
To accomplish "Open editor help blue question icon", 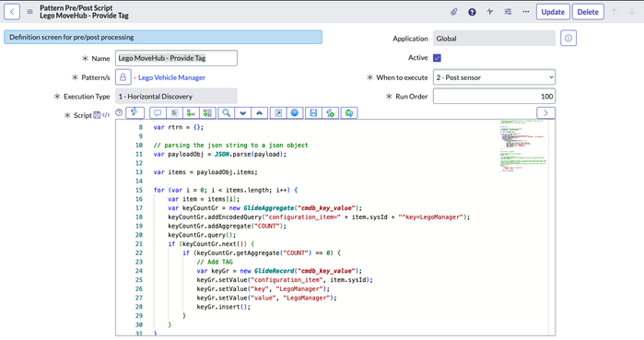I will click(295, 113).
